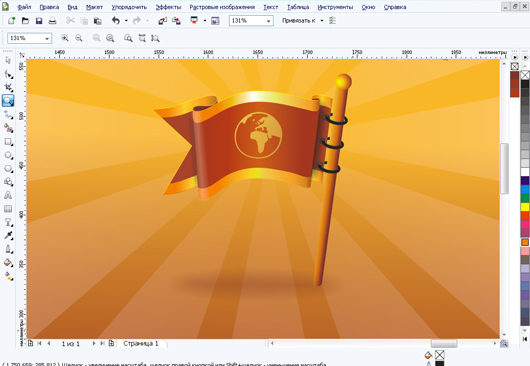The image size is (530, 366).
Task: Select the Basic Shapes tool
Action: [x=8, y=182]
